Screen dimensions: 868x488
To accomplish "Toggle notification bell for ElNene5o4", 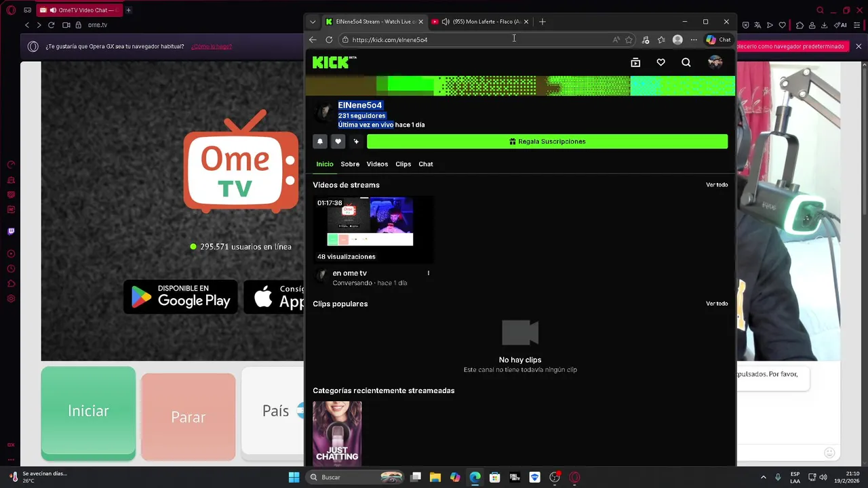I will (320, 142).
